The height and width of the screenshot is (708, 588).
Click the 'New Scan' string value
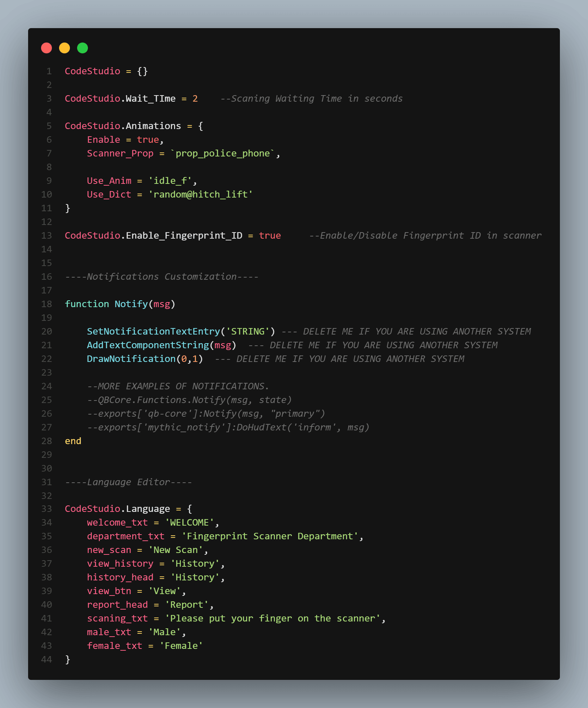(175, 550)
